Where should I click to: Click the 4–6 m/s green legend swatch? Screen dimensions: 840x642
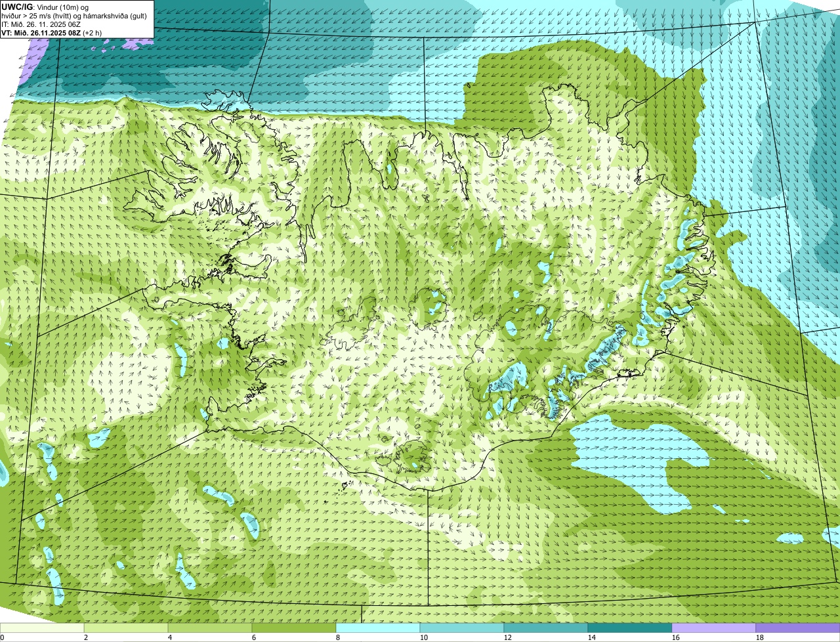pos(210,628)
